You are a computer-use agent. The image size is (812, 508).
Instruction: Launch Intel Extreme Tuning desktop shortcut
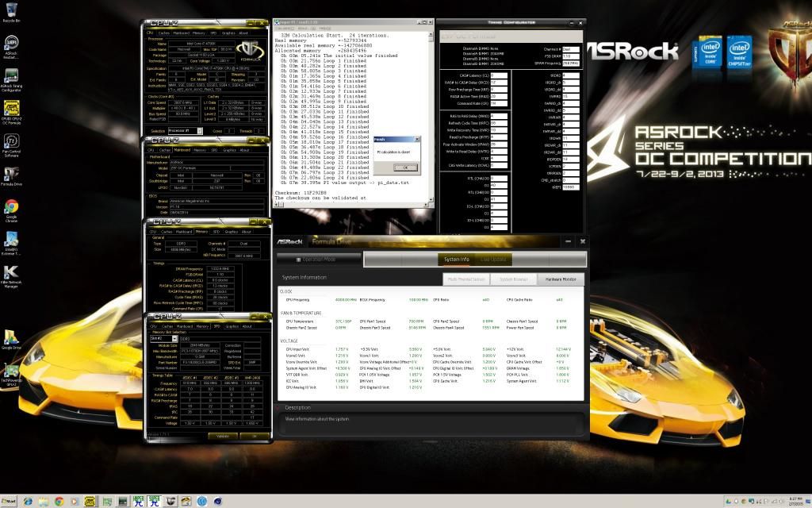click(x=11, y=244)
